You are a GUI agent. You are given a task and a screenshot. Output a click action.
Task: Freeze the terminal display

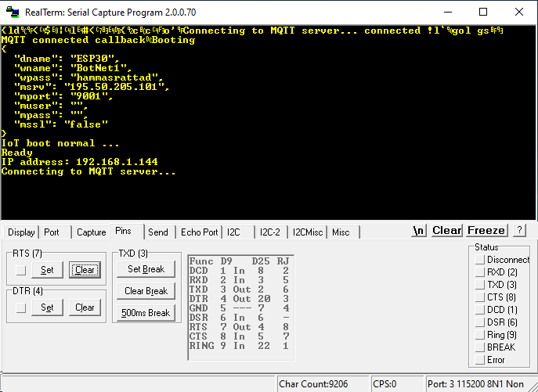pyautogui.click(x=486, y=231)
